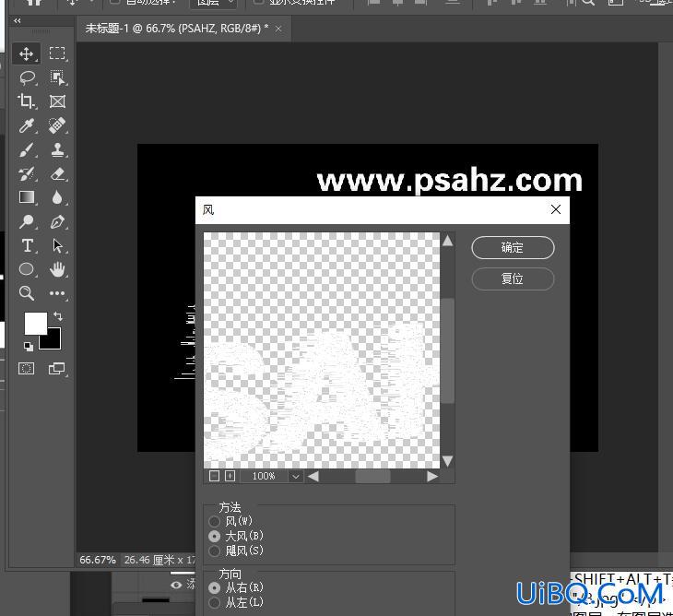Confirm wind filter with 确定 button
This screenshot has width=673, height=616.
[513, 248]
